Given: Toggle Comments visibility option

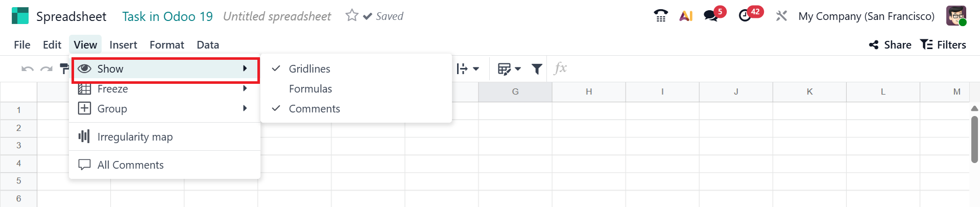Looking at the screenshot, I should 314,109.
